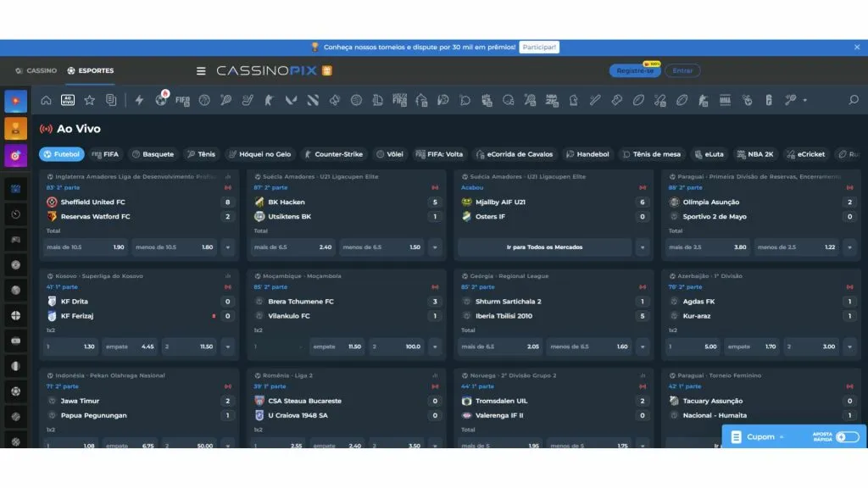Open the search magnifier icon
The image size is (868, 488).
(x=853, y=100)
